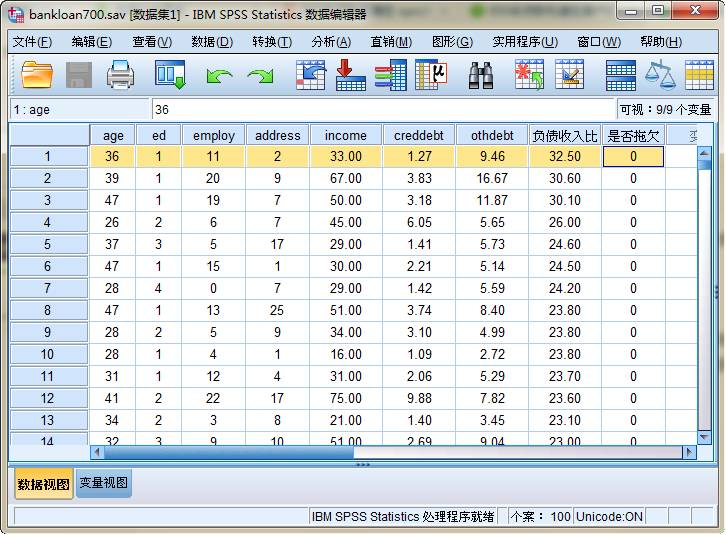
Task: Click the Go to case icon
Action: (x=310, y=75)
